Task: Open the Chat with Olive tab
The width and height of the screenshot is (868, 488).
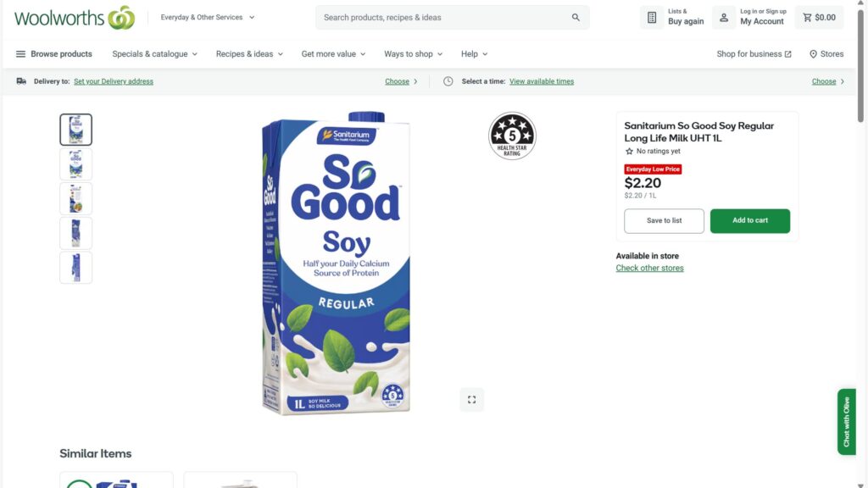Action: click(x=846, y=422)
